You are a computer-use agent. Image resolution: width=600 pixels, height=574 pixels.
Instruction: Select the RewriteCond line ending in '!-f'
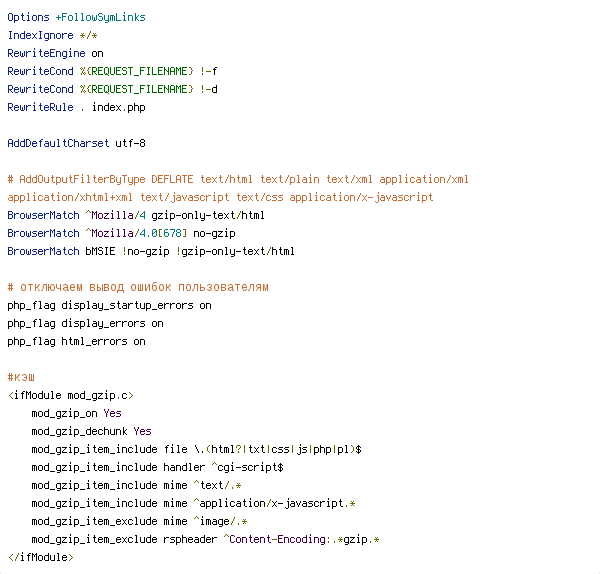coord(112,72)
